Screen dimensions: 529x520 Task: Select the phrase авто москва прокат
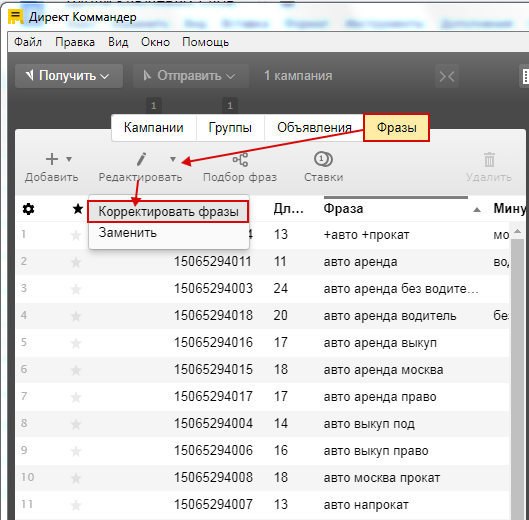click(382, 478)
